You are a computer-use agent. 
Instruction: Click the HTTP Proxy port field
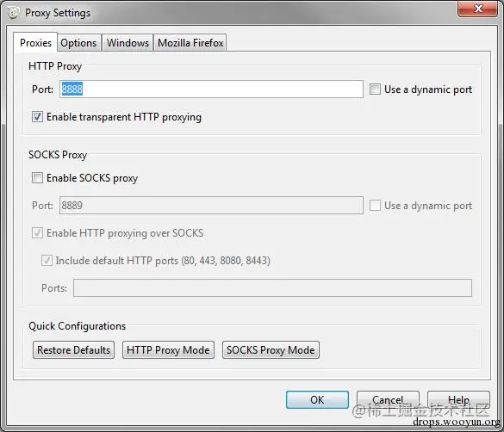click(211, 89)
